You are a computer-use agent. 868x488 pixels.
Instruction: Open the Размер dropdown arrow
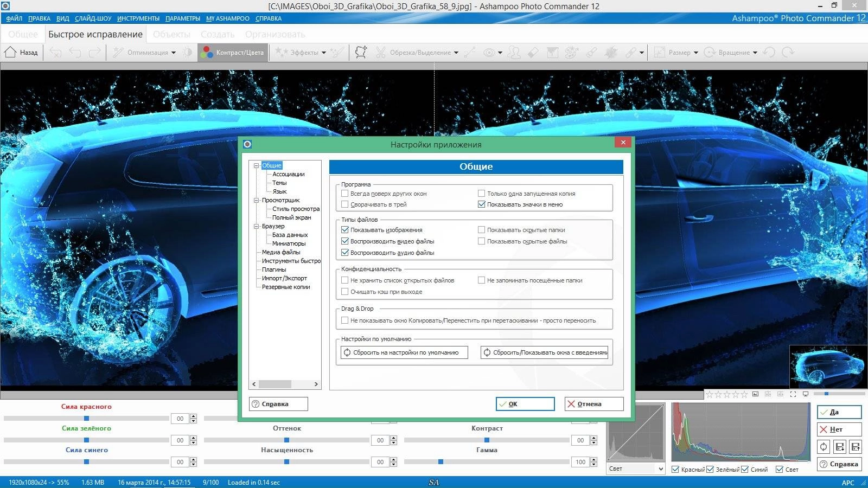(696, 53)
